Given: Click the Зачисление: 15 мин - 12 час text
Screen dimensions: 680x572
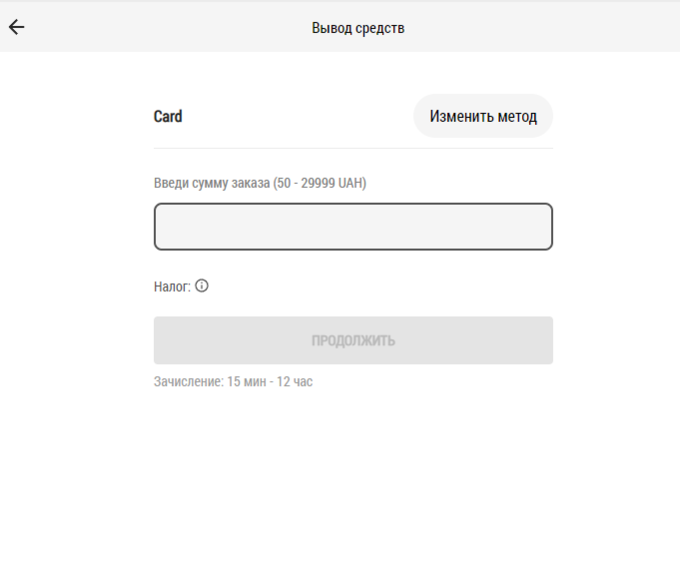Looking at the screenshot, I should [x=233, y=382].
